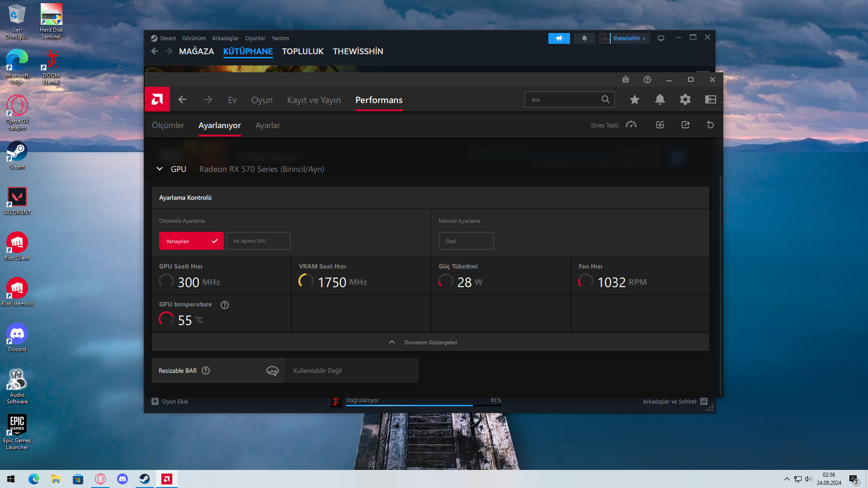
Task: Open the favorites star icon
Action: point(635,99)
